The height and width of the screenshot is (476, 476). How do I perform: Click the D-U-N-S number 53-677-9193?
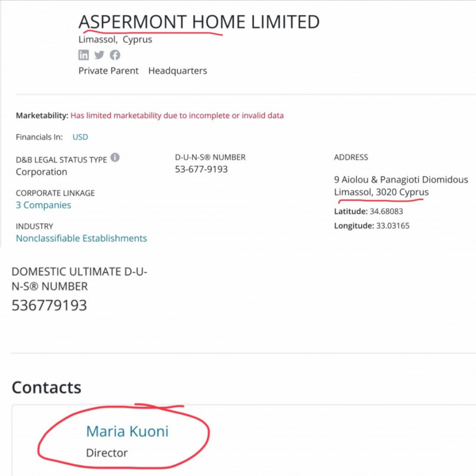[202, 169]
